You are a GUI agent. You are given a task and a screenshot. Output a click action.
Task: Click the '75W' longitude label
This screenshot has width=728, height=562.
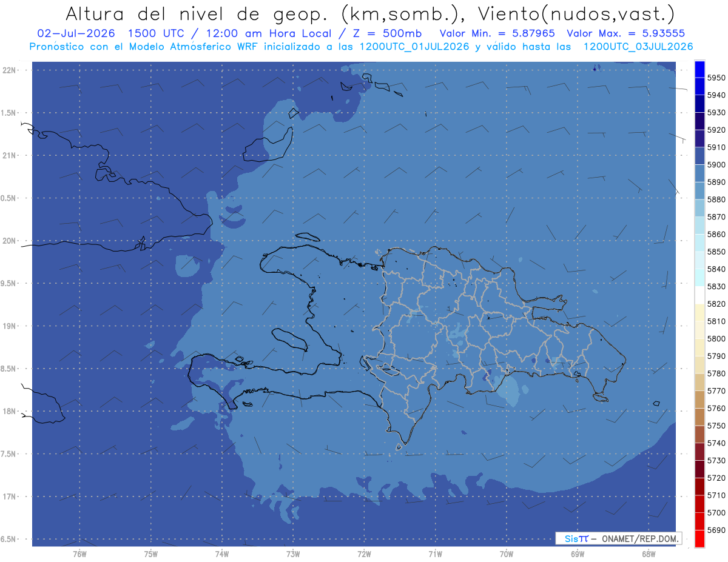click(151, 554)
